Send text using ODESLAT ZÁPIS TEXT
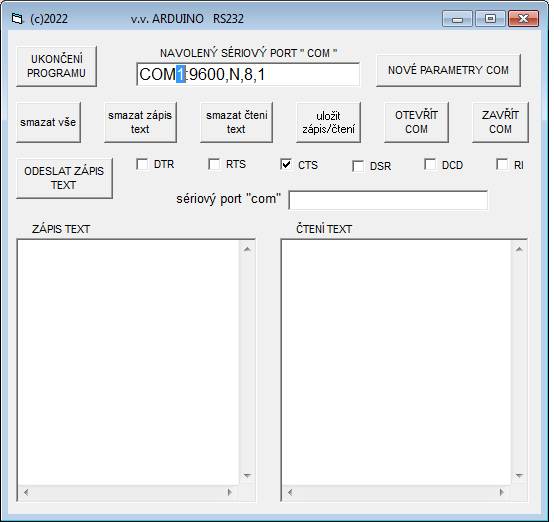 (x=64, y=178)
